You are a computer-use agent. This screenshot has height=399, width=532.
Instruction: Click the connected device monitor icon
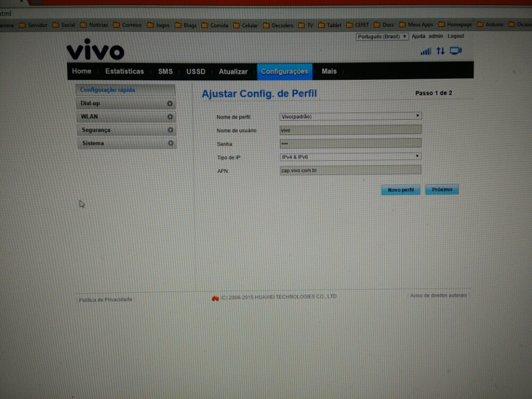(456, 51)
